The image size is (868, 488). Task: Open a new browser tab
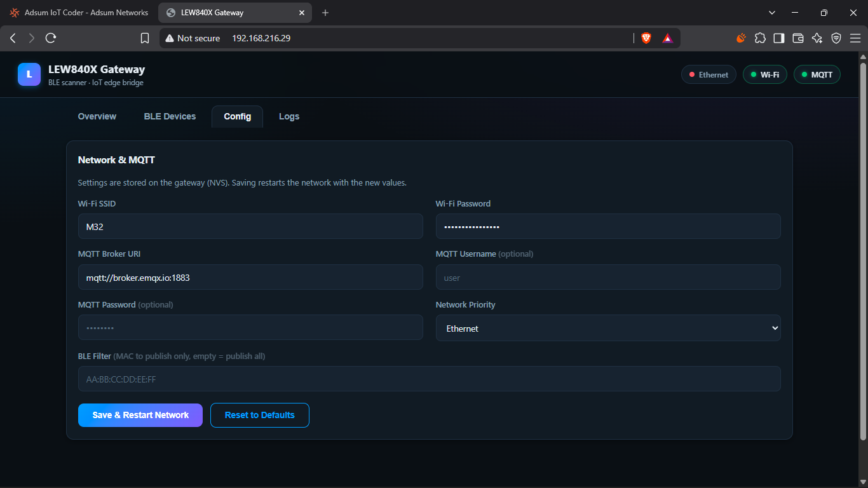[325, 13]
